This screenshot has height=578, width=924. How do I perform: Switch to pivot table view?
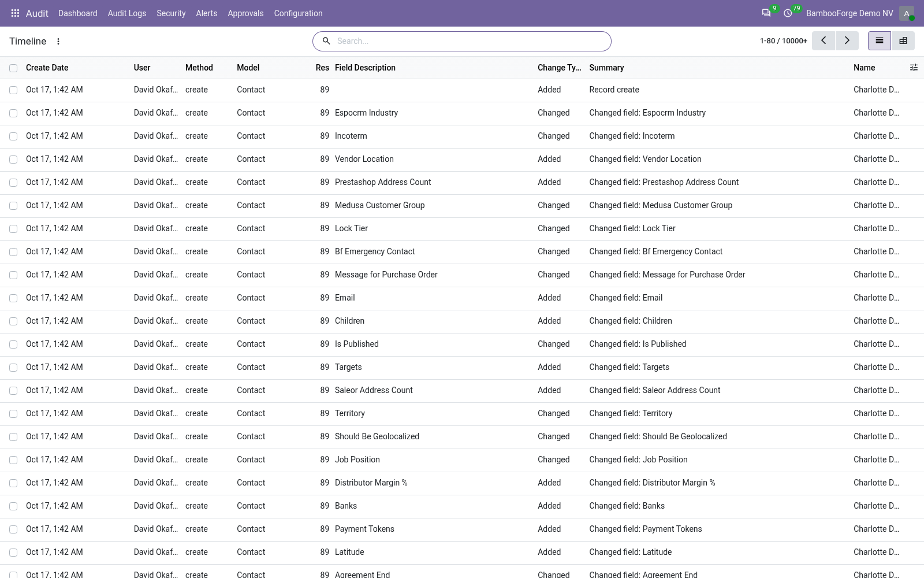pyautogui.click(x=903, y=40)
